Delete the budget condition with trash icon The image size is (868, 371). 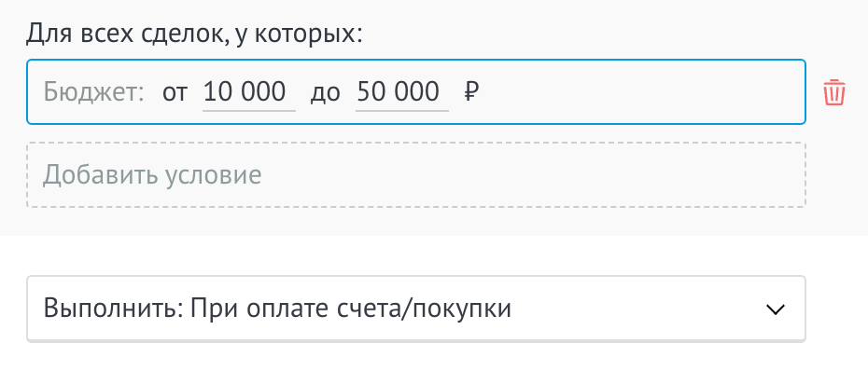coord(833,91)
